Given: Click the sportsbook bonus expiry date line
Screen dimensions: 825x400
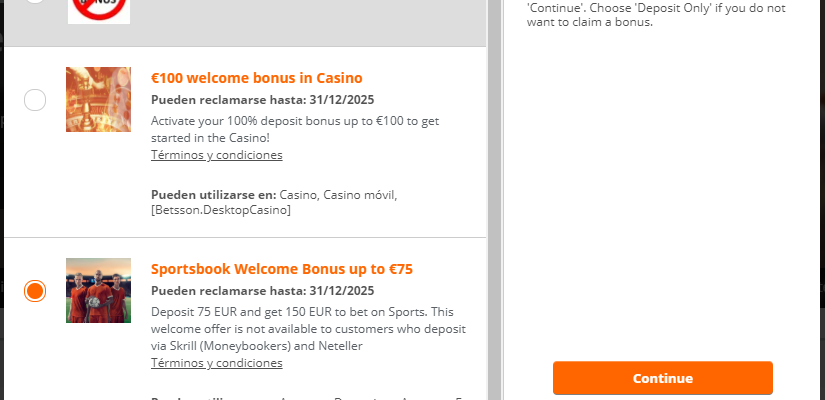Looking at the screenshot, I should [x=262, y=291].
